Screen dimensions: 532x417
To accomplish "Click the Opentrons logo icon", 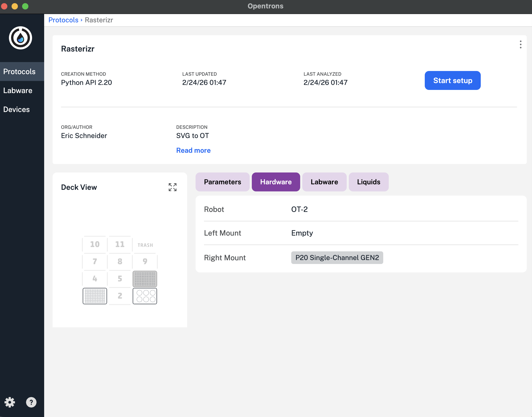I will pyautogui.click(x=21, y=38).
